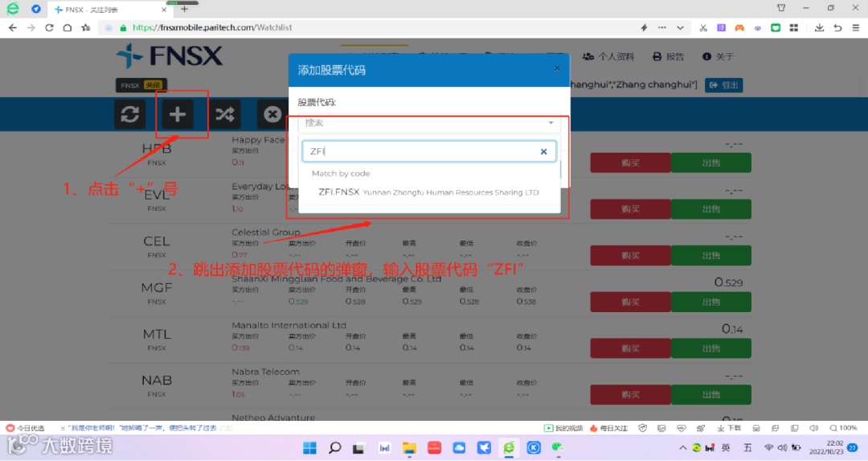Click 出售 for CEL row

point(711,255)
